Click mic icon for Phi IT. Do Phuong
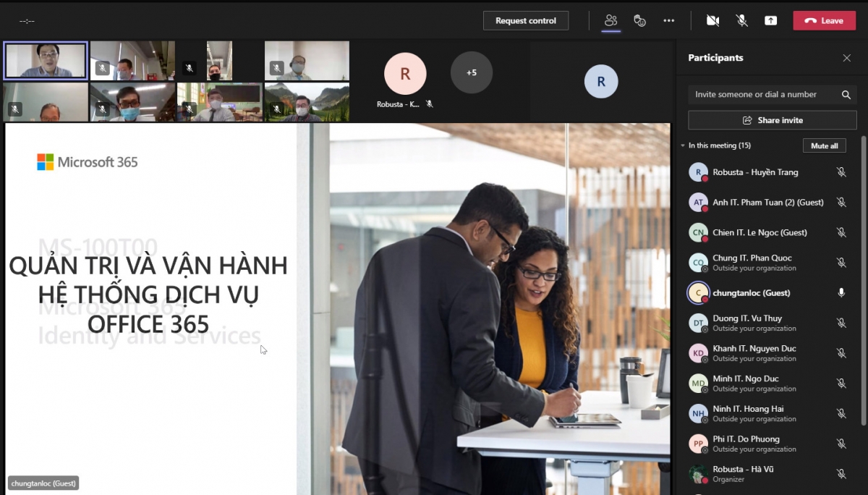 click(x=841, y=444)
